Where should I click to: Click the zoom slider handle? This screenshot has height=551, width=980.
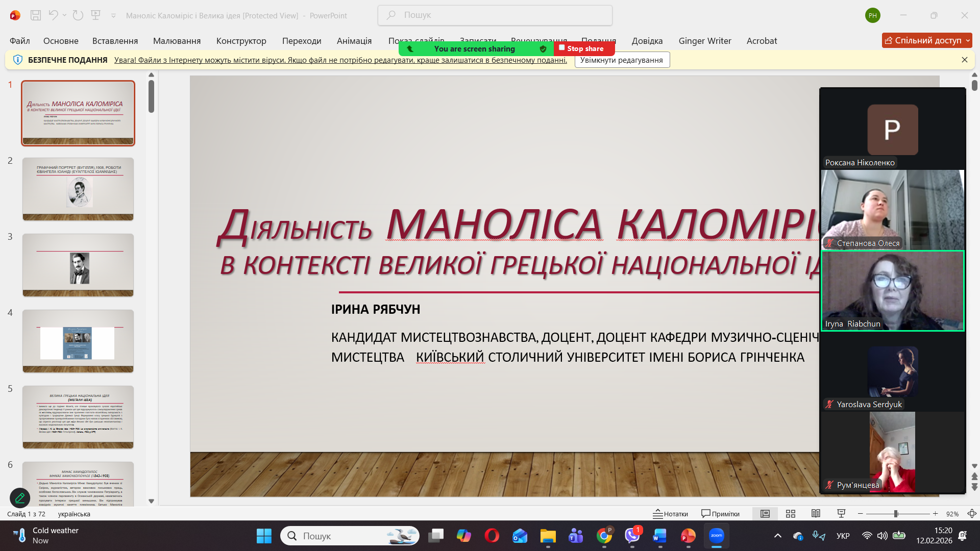coord(896,514)
